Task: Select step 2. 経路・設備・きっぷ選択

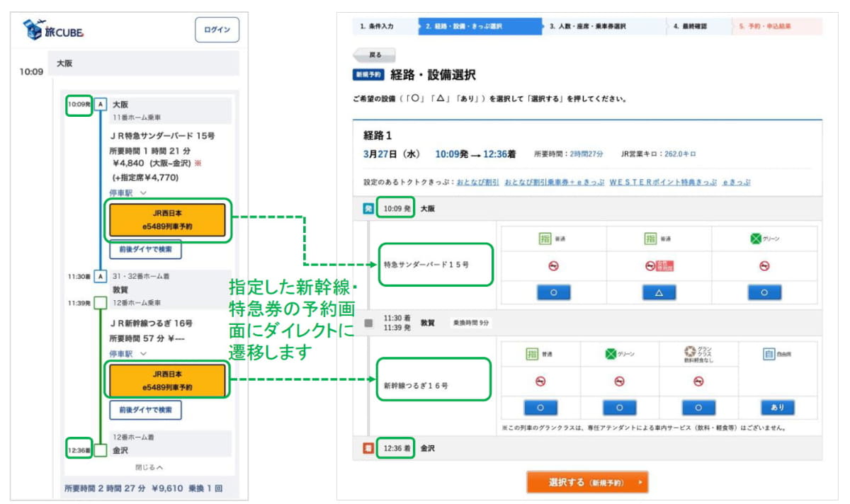Action: coord(480,26)
